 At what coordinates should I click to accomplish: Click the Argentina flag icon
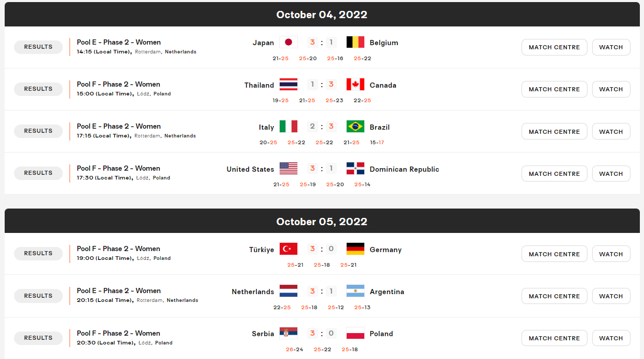pos(355,291)
